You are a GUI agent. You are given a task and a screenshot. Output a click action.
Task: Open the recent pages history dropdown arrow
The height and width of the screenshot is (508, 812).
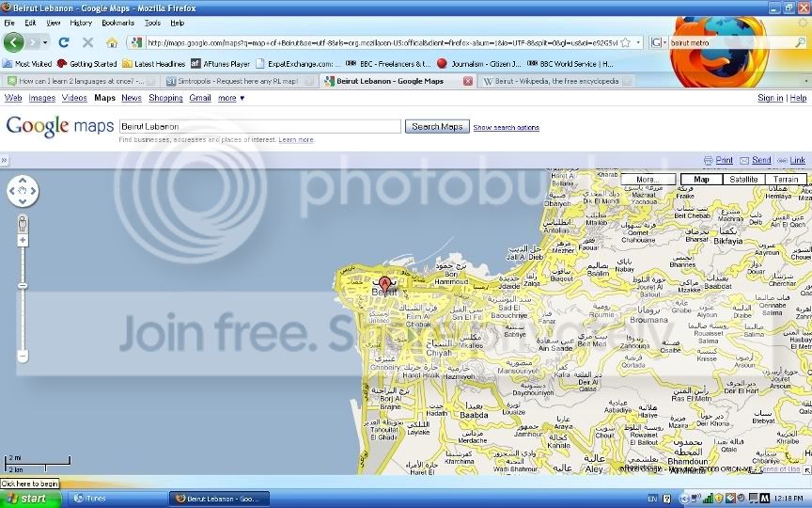45,42
